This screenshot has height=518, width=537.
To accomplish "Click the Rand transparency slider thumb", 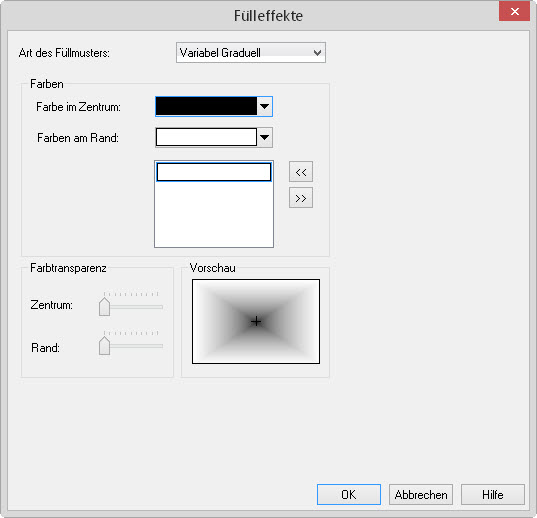I will click(x=104, y=346).
